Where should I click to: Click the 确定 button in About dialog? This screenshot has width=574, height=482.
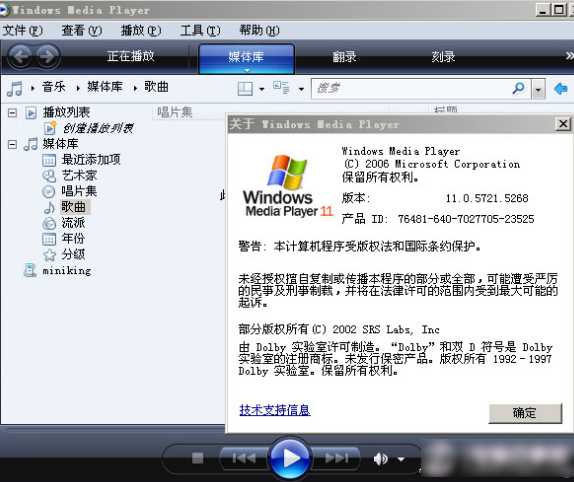point(525,413)
